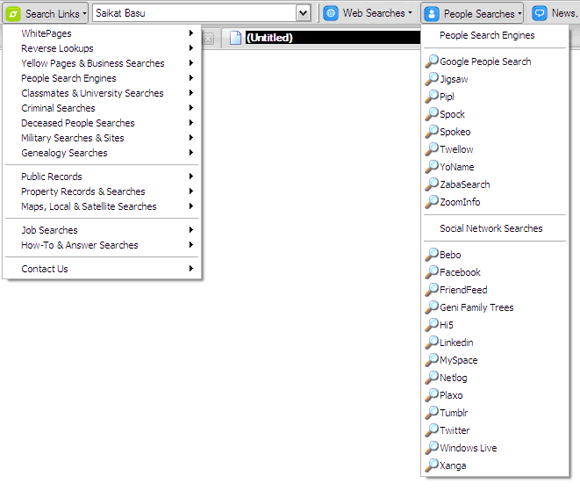The image size is (580, 498).
Task: Click the magnifier icon beside Geni Family Trees
Action: pyautogui.click(x=431, y=307)
